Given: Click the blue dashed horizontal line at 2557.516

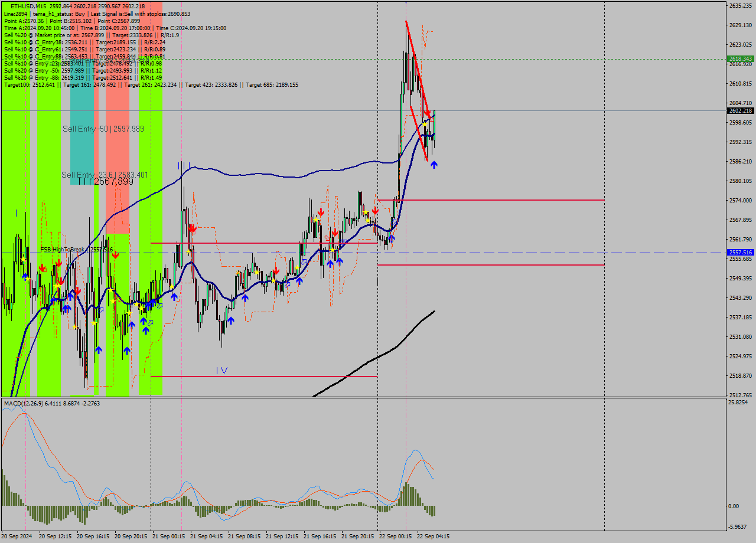Looking at the screenshot, I should [x=532, y=253].
